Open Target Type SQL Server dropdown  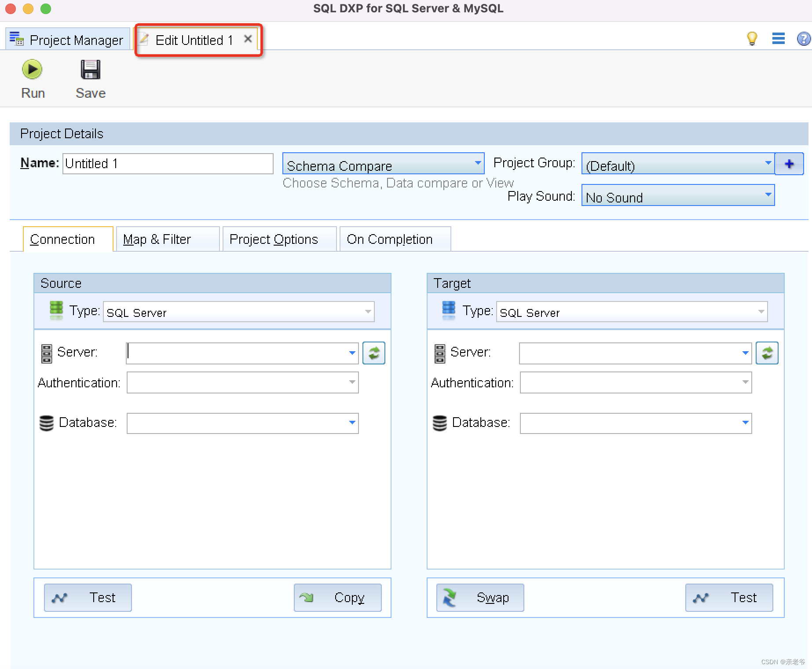coord(632,312)
